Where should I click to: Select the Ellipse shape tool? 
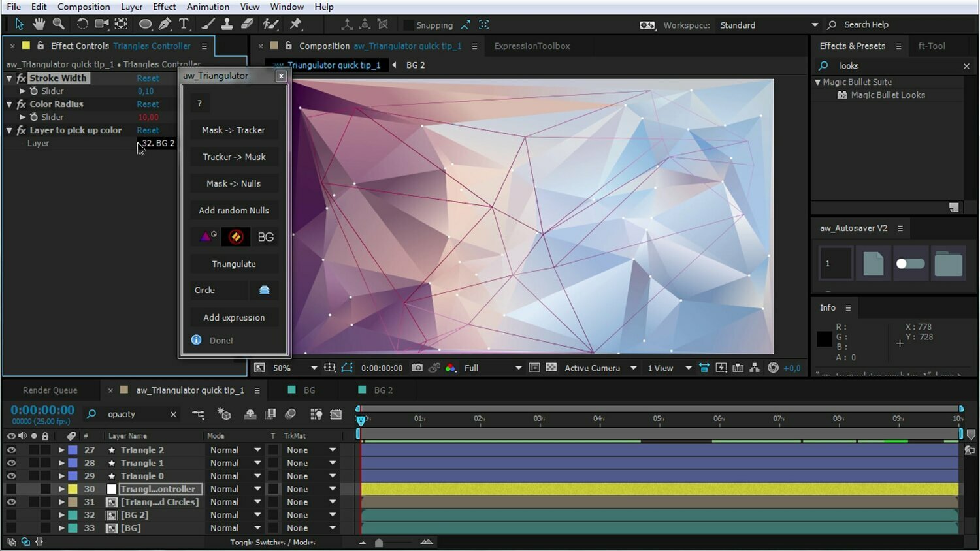coord(145,24)
